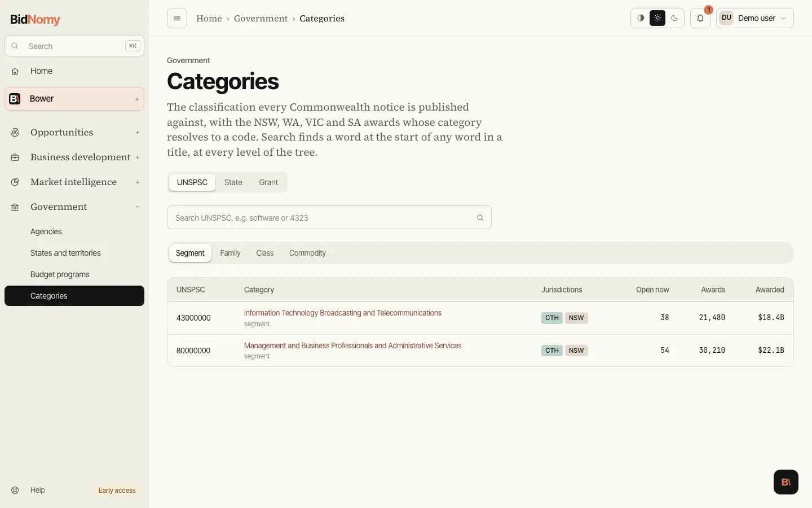Screen dimensions: 812x508
Task: Select the dark theme moon option
Action: tap(674, 18)
